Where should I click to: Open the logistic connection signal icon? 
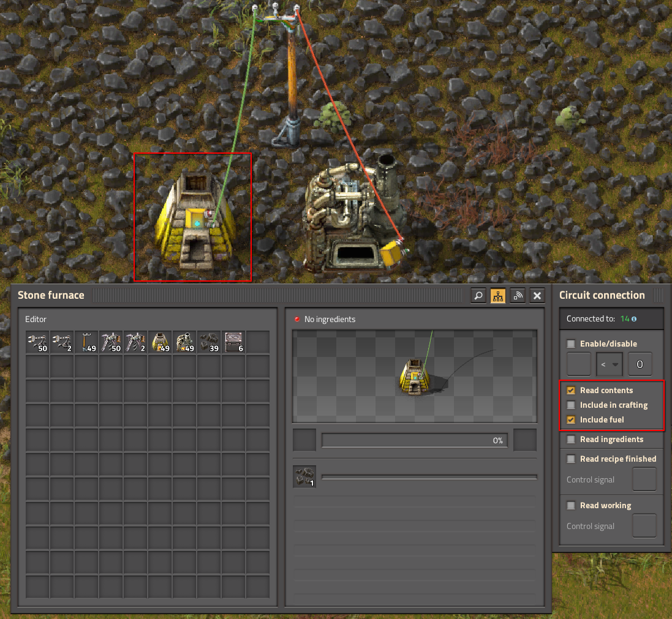tap(518, 296)
